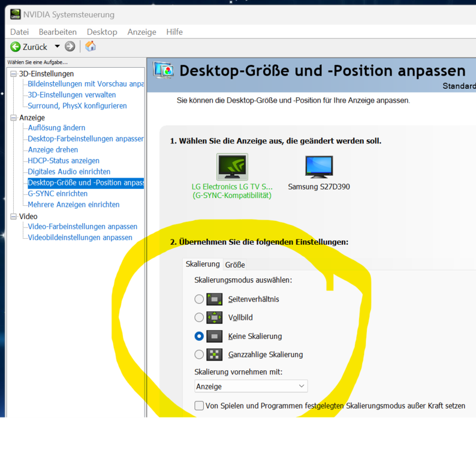Click the Vollbild label text
476x450 pixels.
[x=240, y=317]
